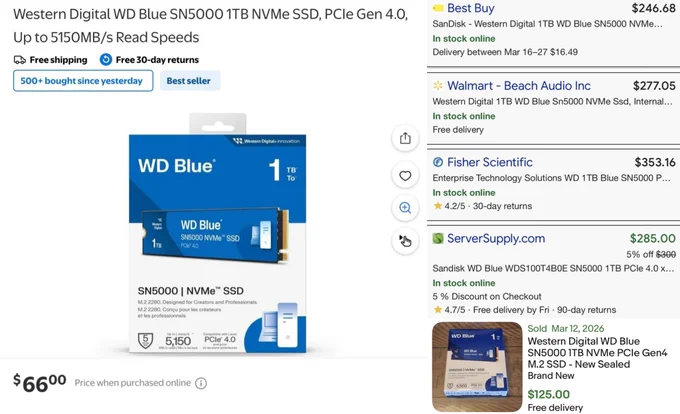Click the 'Free delivery' text under Walmart offer
Screen dimensions: 680x414
(x=458, y=130)
